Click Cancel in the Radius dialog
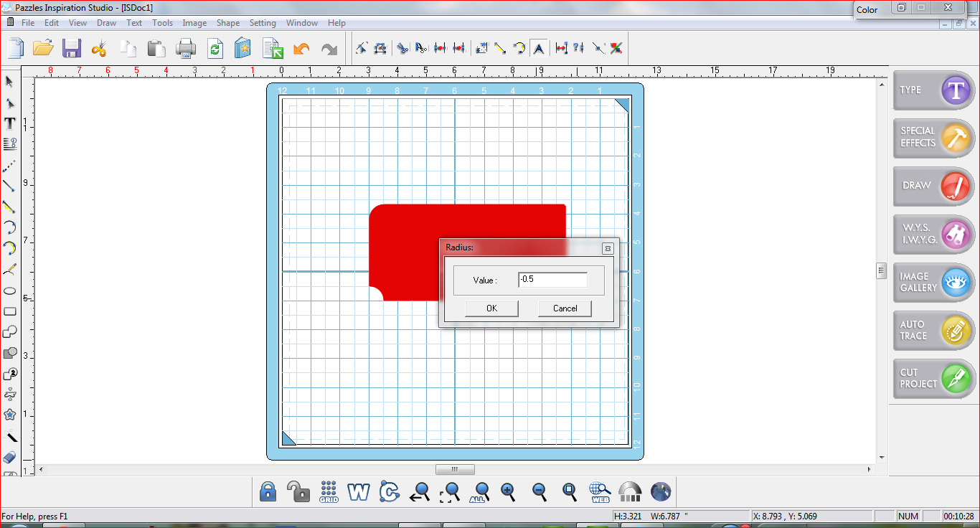980x528 pixels. tap(565, 308)
